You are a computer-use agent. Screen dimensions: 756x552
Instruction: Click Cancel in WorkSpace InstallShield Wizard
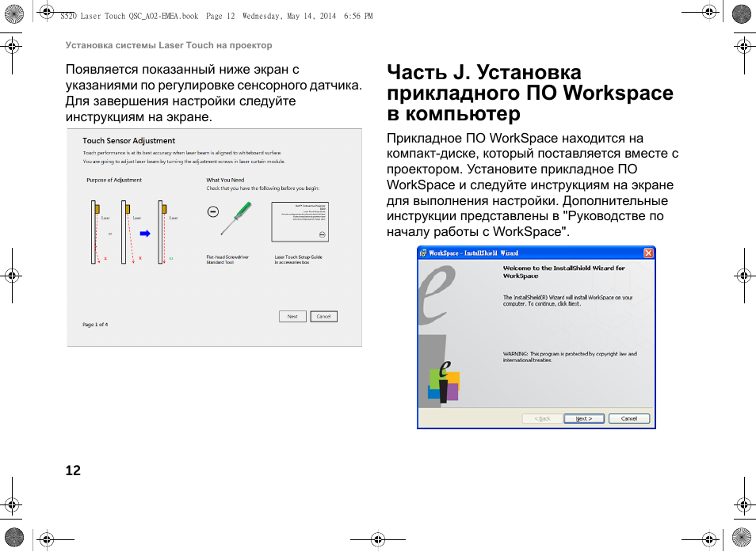click(x=628, y=419)
